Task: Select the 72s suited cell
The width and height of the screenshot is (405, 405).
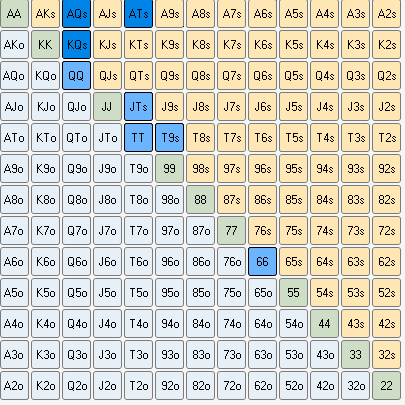Action: click(386, 231)
